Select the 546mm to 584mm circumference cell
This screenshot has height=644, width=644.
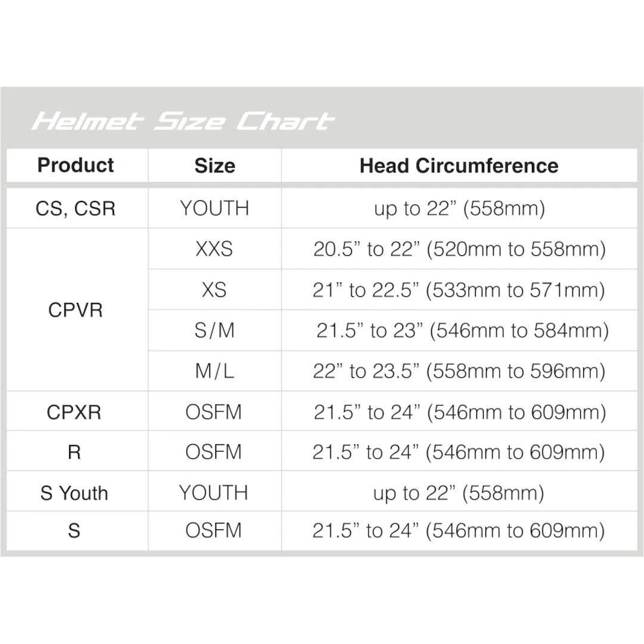(462, 330)
